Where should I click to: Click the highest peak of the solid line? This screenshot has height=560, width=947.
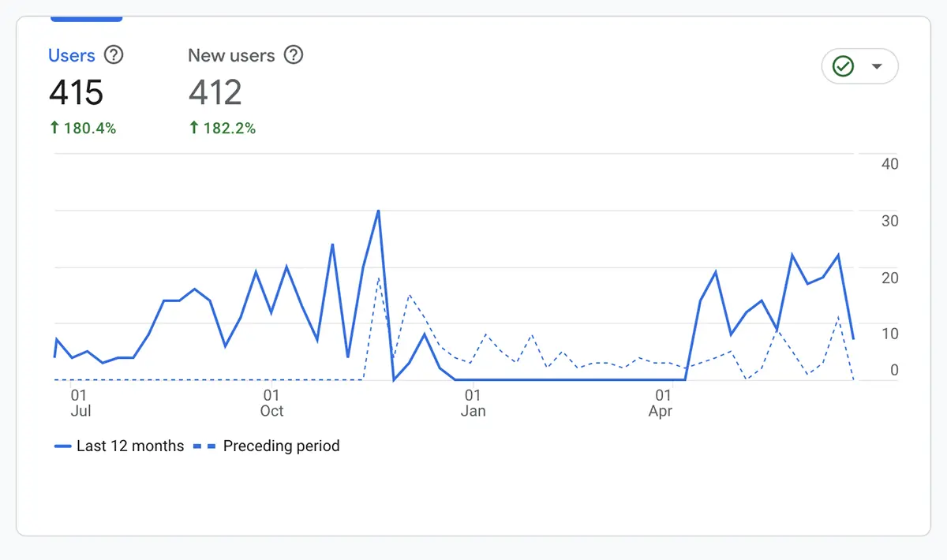tap(379, 211)
